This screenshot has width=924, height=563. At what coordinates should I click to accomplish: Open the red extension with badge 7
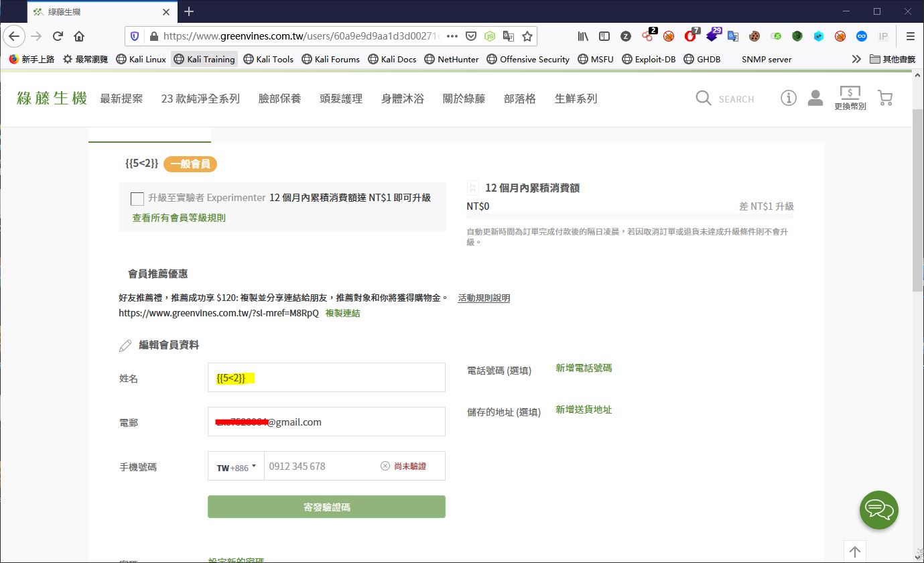[x=691, y=36]
